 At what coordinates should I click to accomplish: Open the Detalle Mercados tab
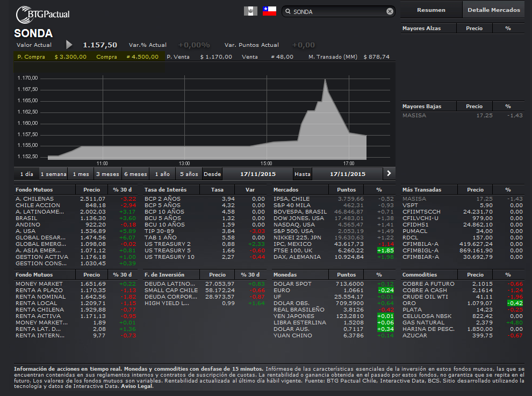(493, 10)
